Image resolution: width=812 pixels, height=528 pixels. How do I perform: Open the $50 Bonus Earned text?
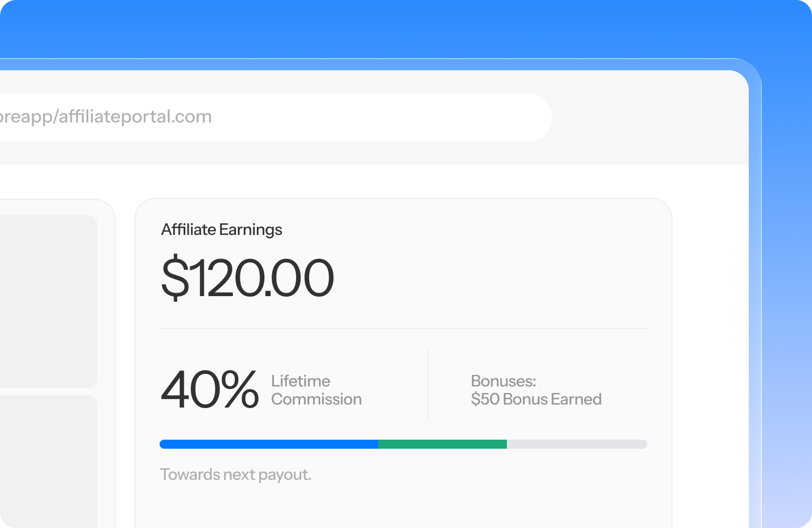coord(536,399)
